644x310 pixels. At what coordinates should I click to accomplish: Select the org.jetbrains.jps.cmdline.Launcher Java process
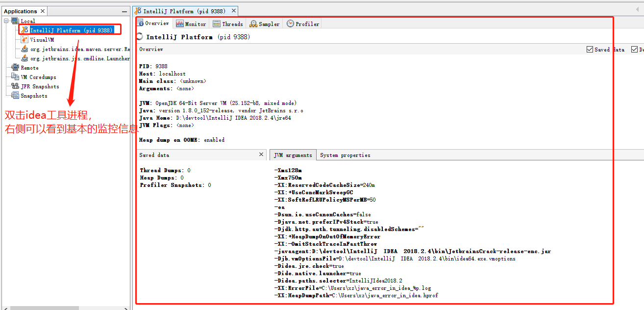(75, 58)
